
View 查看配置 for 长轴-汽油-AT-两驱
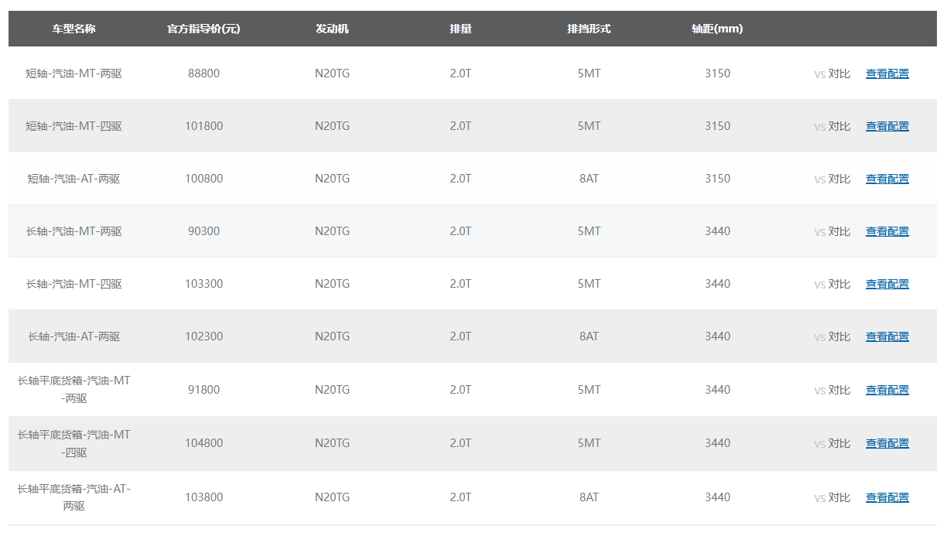[x=887, y=336]
